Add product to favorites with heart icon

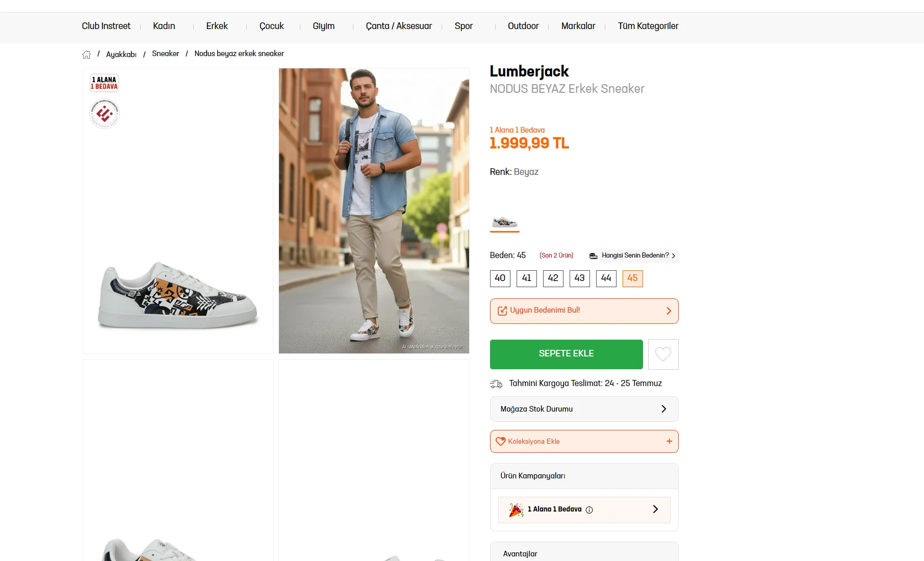(663, 354)
